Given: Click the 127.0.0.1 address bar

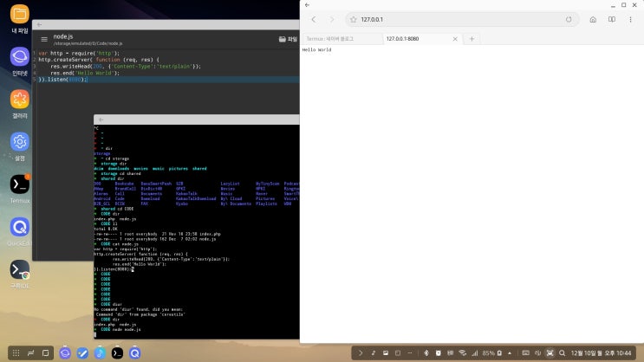Looking at the screenshot, I should point(462,19).
